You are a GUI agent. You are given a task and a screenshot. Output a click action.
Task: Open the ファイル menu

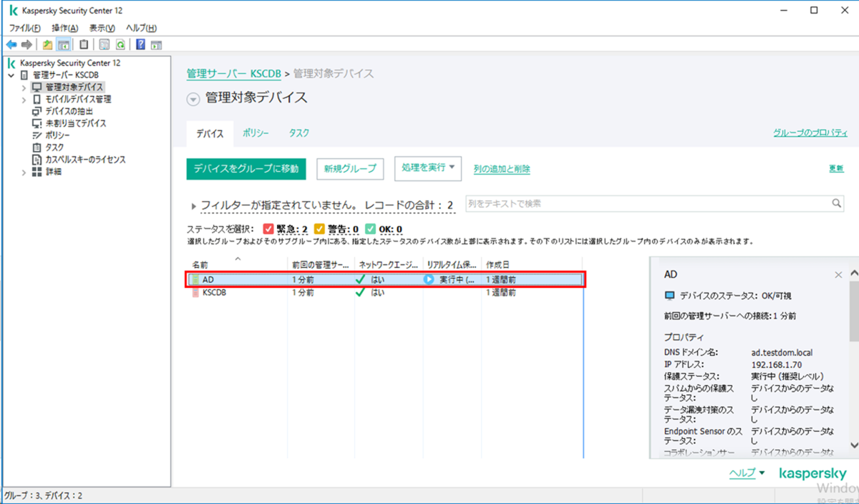[25, 28]
